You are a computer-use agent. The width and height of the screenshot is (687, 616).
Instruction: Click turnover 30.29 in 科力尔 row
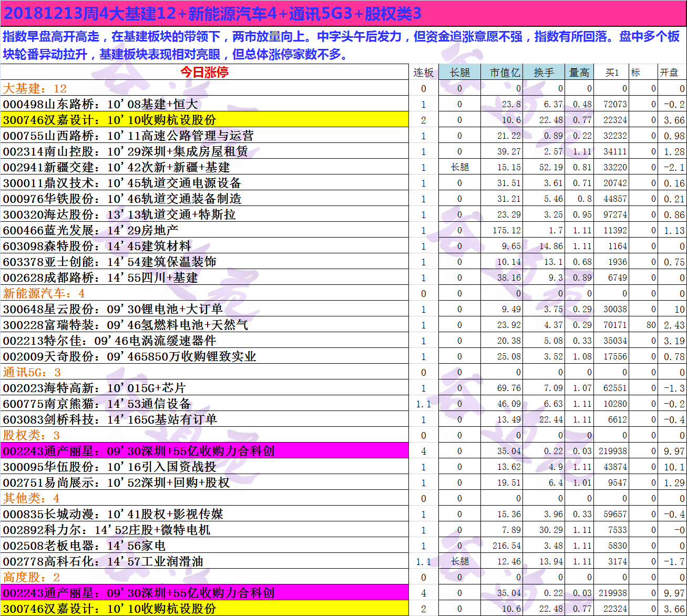(x=544, y=529)
